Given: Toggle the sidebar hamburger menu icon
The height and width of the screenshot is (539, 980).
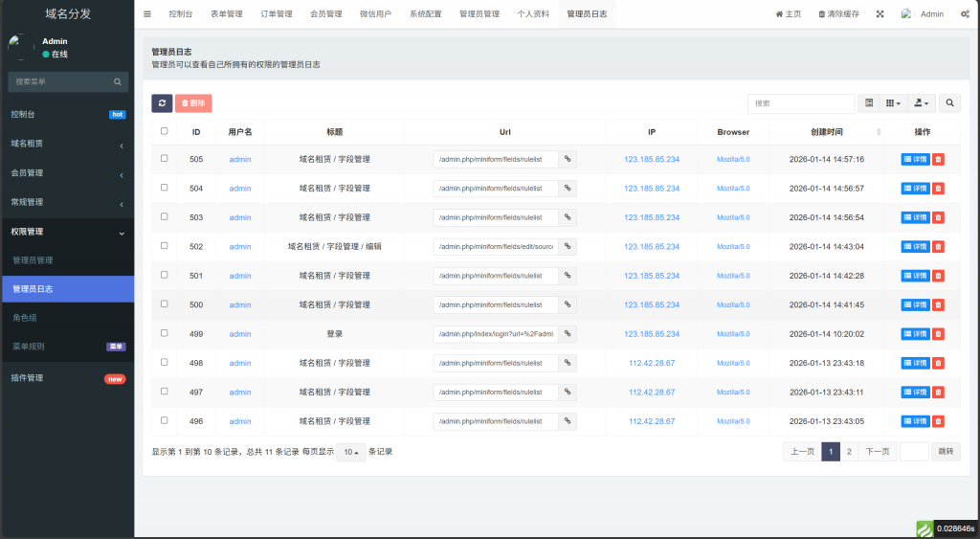Looking at the screenshot, I should click(146, 13).
